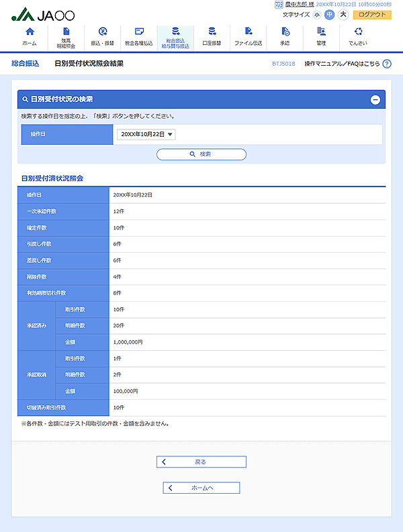
Task: Set text size to 中
Action: [329, 15]
